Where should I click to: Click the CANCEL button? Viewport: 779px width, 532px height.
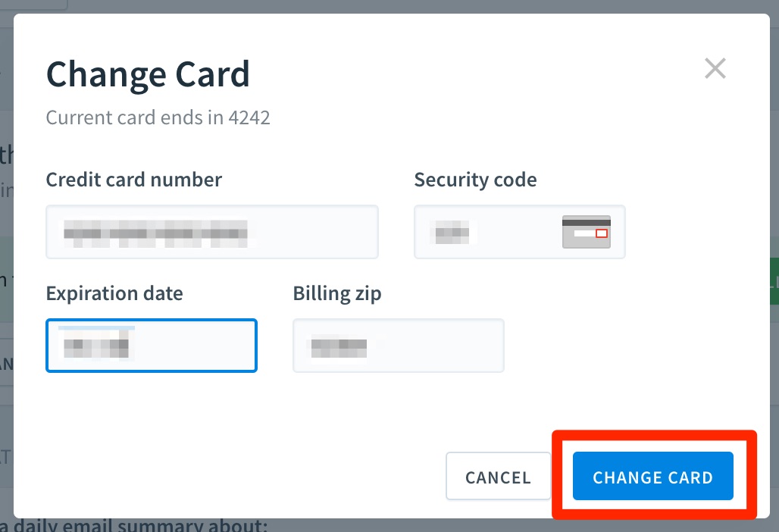tap(499, 476)
